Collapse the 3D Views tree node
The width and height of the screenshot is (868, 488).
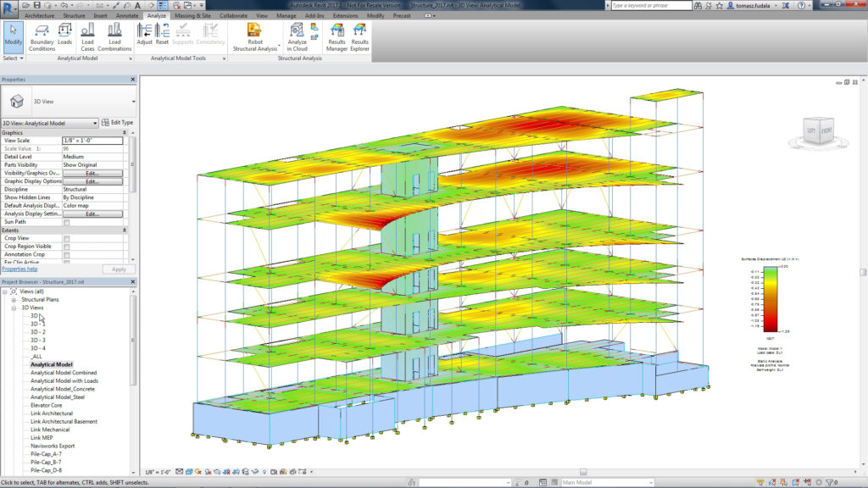point(14,308)
